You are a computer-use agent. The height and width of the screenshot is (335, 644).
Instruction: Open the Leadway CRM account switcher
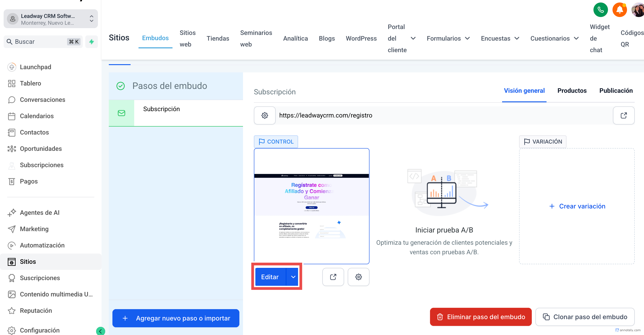(51, 19)
